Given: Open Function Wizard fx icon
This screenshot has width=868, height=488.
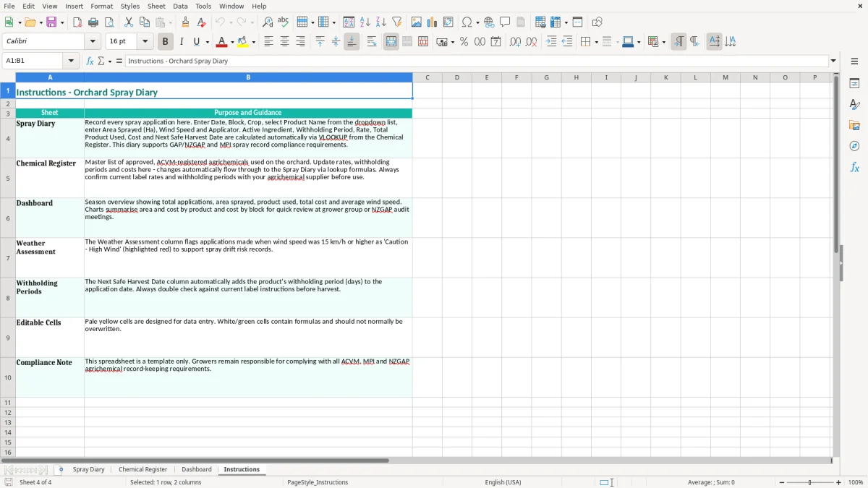Looking at the screenshot, I should 90,61.
